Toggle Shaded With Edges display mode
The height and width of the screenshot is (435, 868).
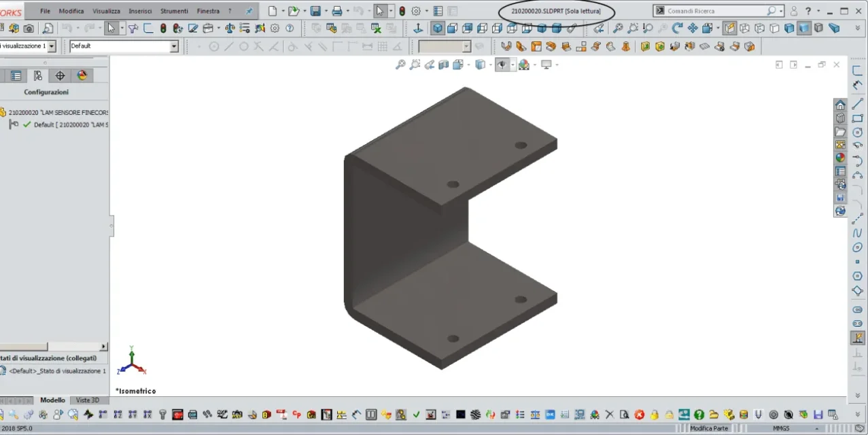tap(789, 29)
